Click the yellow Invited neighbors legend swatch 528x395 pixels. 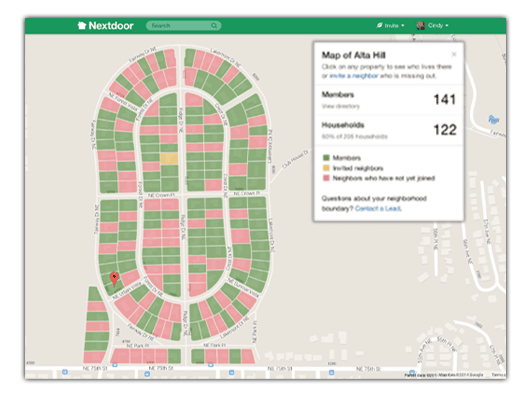[x=326, y=168]
